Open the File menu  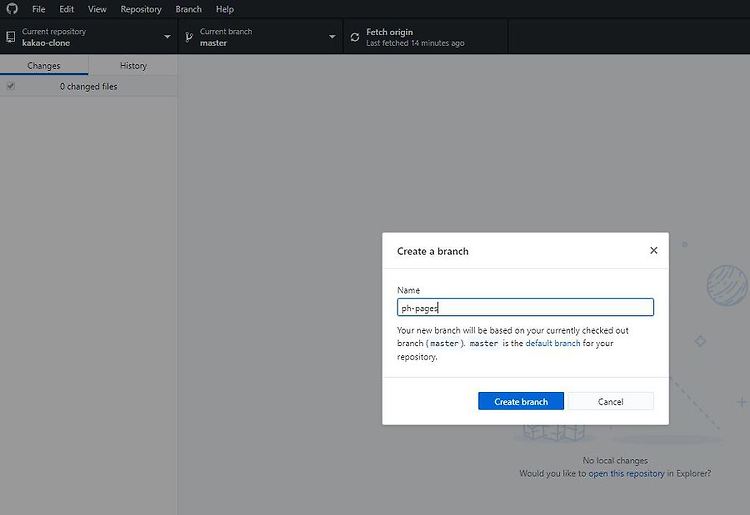tap(38, 9)
